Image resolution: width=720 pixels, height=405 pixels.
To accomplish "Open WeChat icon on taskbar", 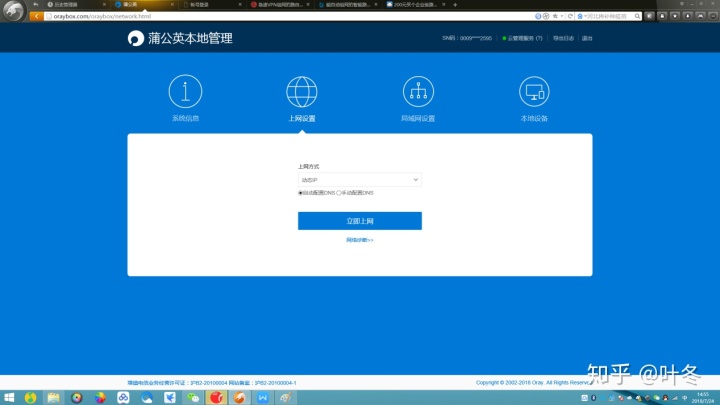I will (193, 398).
